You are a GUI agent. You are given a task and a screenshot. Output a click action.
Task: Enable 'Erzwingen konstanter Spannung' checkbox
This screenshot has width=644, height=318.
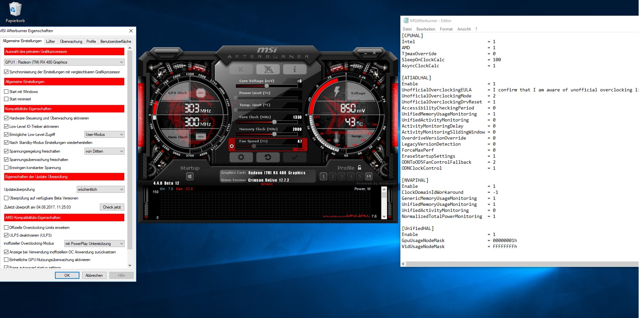click(x=6, y=167)
